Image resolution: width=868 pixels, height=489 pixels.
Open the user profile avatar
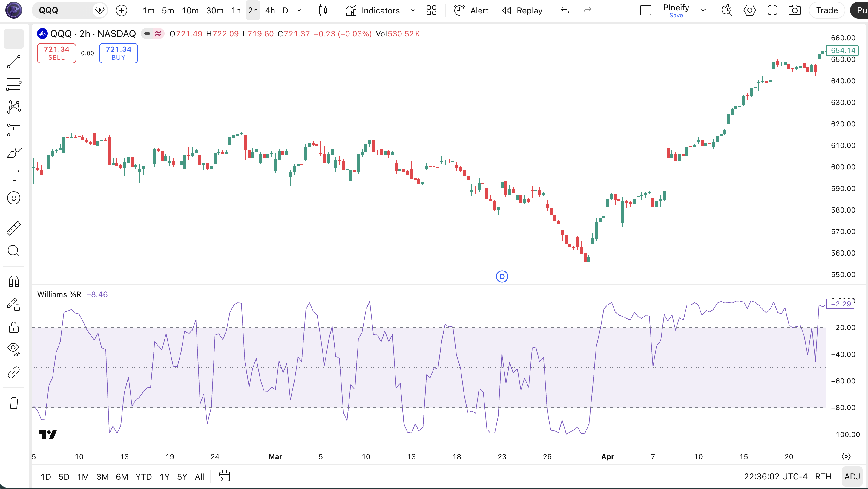tap(14, 10)
